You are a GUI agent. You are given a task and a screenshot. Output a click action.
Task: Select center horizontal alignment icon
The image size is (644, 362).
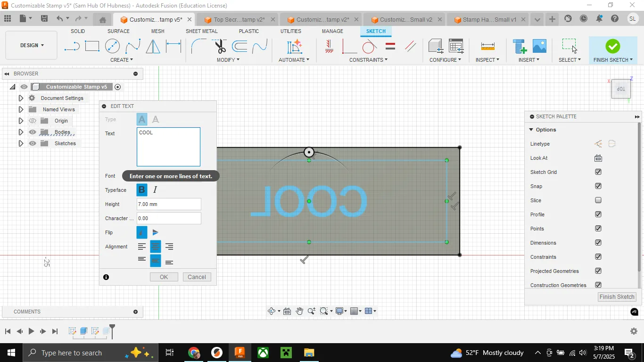[156, 247]
